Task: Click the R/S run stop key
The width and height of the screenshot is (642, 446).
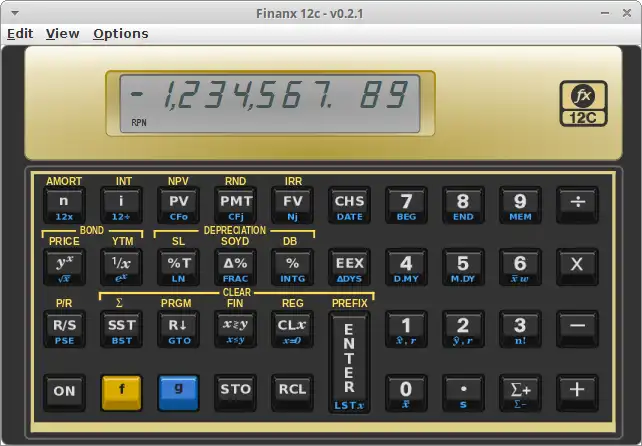Action: tap(64, 329)
